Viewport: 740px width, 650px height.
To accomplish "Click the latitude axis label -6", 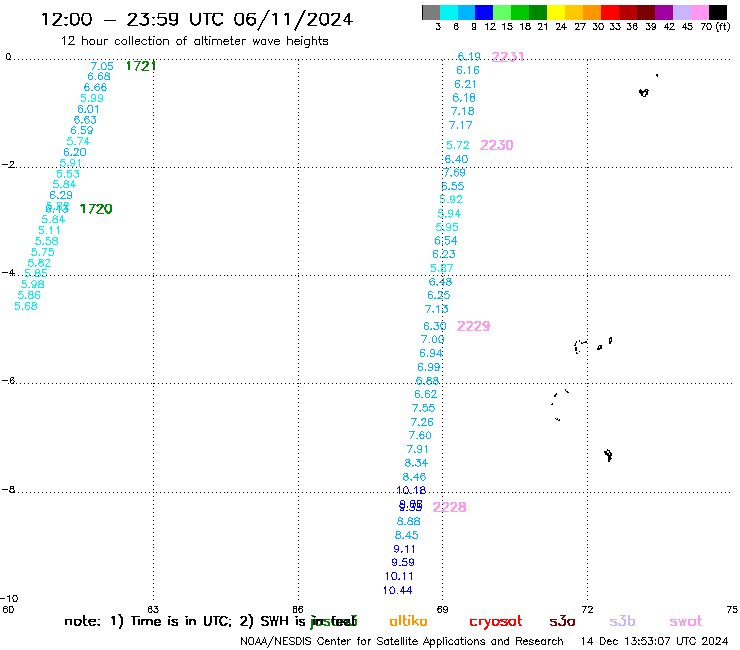I will click(x=8, y=380).
